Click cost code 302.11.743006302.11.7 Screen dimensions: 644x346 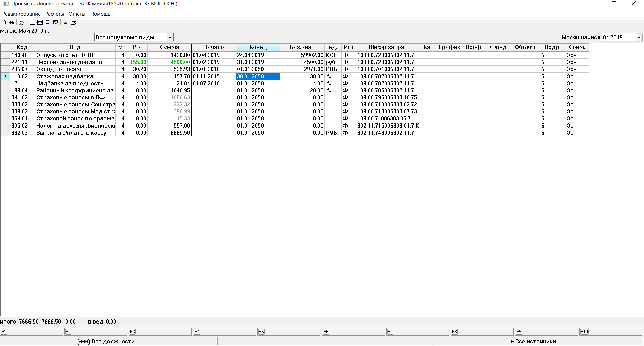[388, 133]
